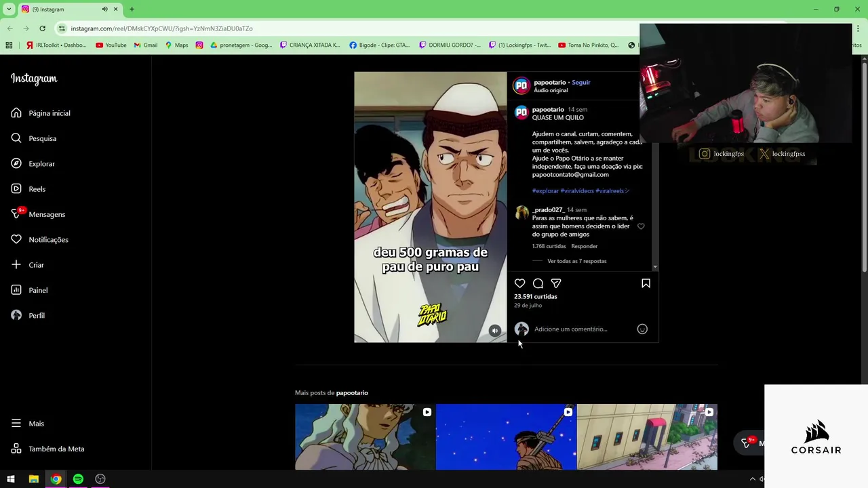Open Áudio original link
The image size is (868, 488).
point(551,91)
